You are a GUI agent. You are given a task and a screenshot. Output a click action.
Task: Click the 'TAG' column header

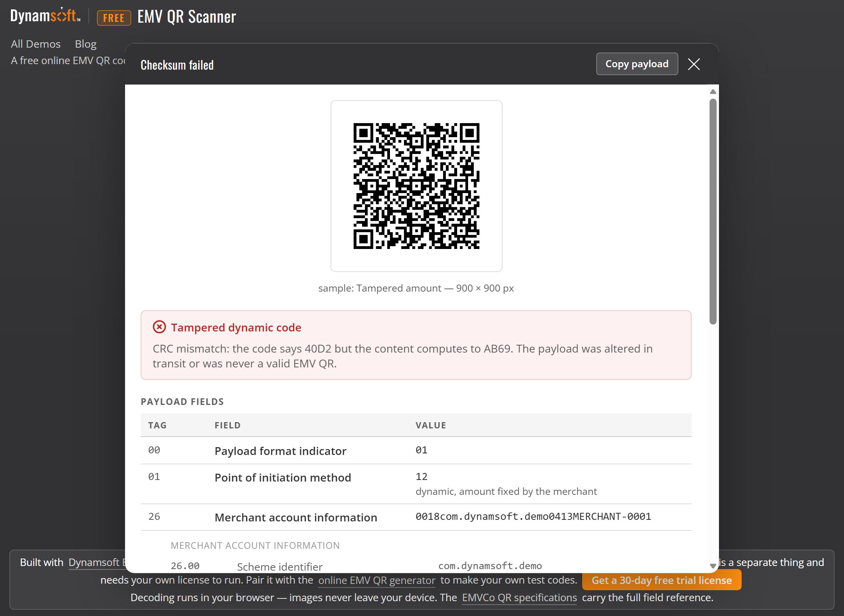point(157,425)
